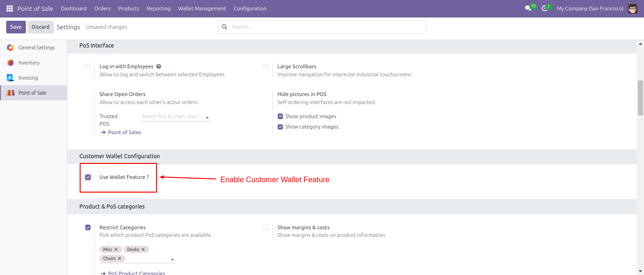Click the Invoicing sidebar icon
This screenshot has height=275, width=644.
tap(10, 78)
